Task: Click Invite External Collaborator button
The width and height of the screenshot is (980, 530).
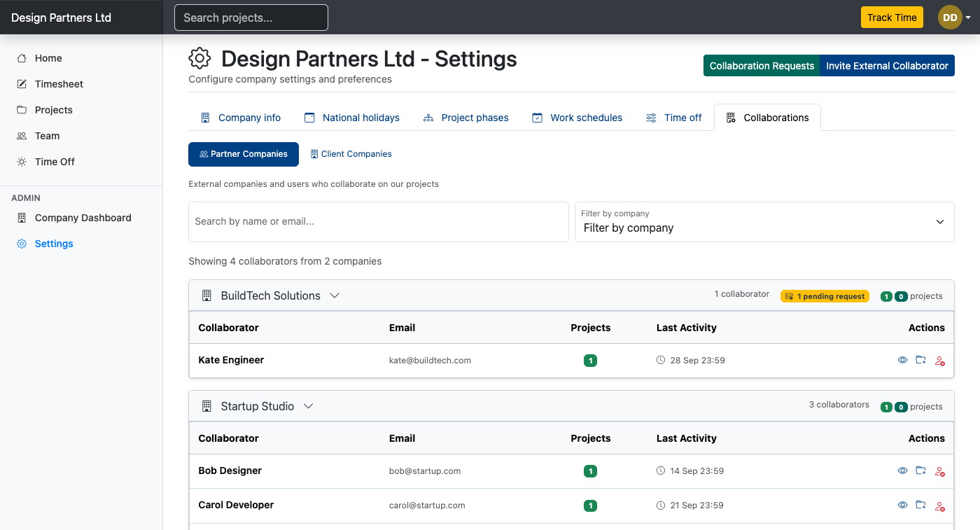Action: click(888, 66)
